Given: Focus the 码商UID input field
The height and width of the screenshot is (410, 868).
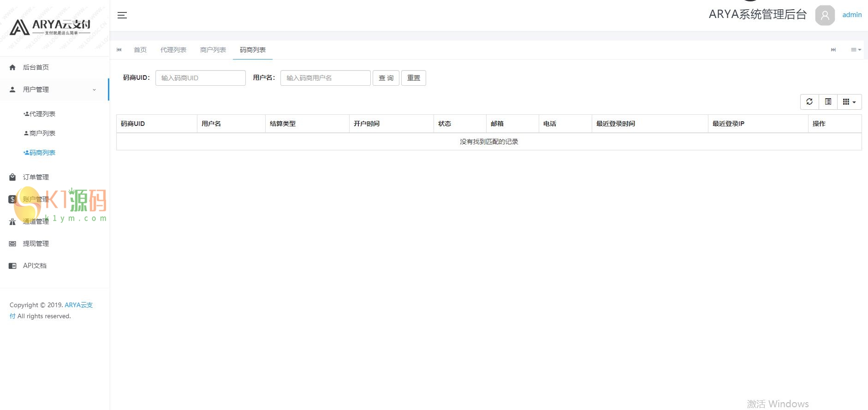Looking at the screenshot, I should click(x=201, y=78).
